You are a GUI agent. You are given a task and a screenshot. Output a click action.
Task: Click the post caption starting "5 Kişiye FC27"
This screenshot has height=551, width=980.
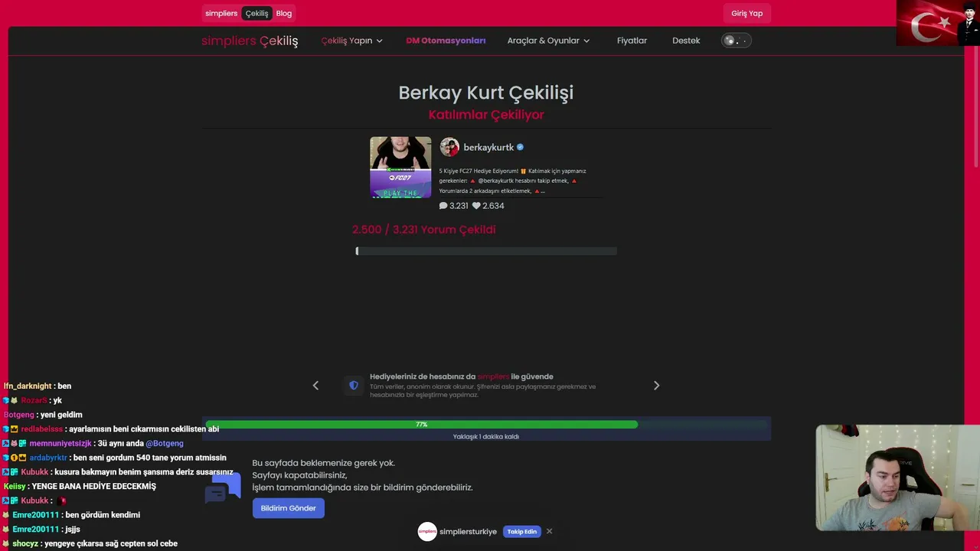pyautogui.click(x=513, y=181)
